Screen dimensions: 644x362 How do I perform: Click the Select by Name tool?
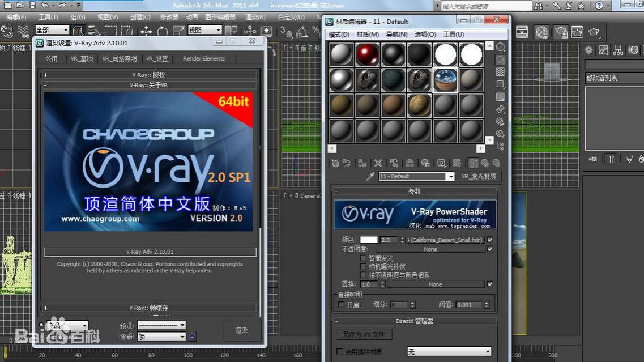click(93, 31)
